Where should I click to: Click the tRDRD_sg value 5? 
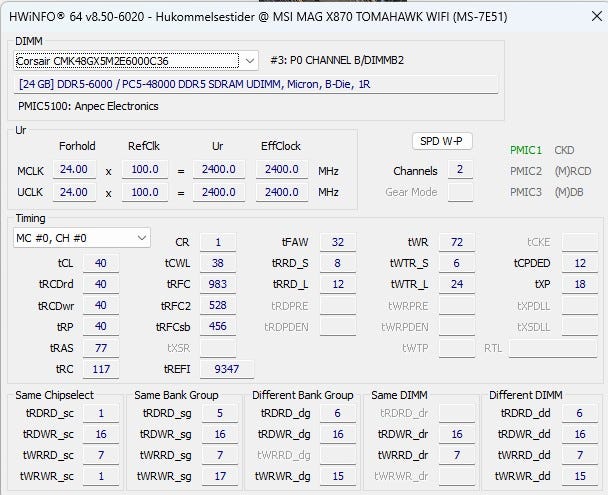(x=220, y=413)
